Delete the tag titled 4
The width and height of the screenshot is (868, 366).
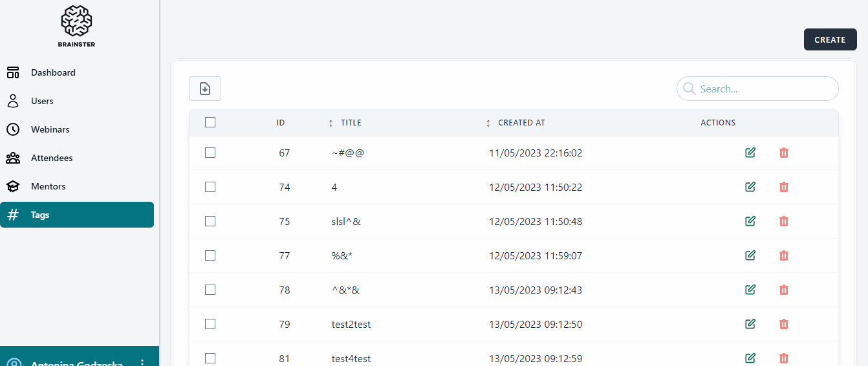[x=784, y=187]
